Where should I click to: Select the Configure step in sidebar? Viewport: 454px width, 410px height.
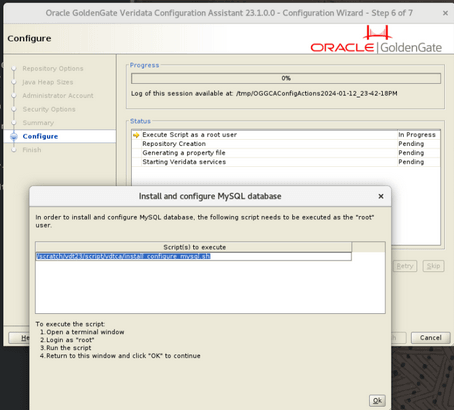pyautogui.click(x=40, y=136)
